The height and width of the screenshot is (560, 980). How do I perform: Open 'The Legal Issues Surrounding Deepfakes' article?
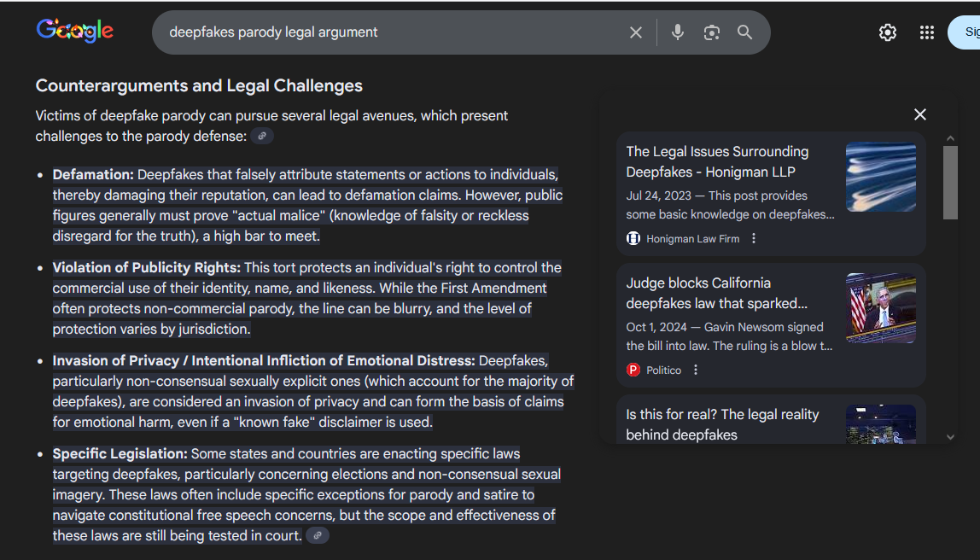[717, 162]
